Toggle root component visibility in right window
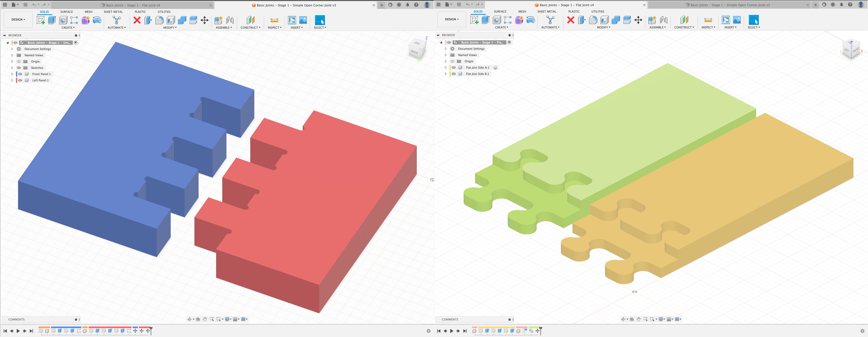Image resolution: width=868 pixels, height=337 pixels. [x=449, y=43]
